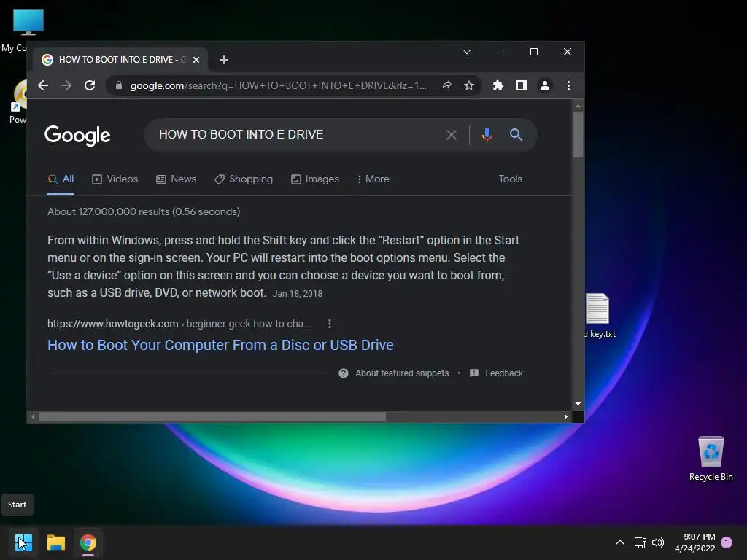The width and height of the screenshot is (747, 560).
Task: Open the How to Boot Your Computer link
Action: click(220, 345)
